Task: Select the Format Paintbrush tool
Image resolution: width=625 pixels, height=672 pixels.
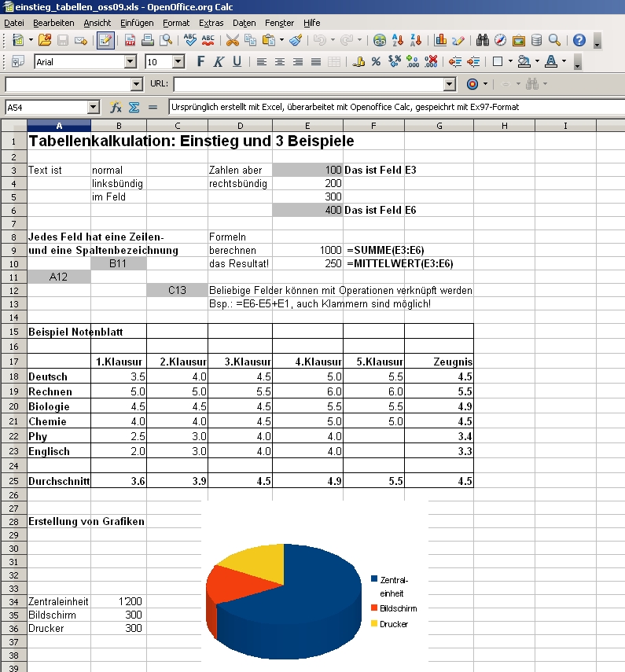Action: click(x=296, y=40)
